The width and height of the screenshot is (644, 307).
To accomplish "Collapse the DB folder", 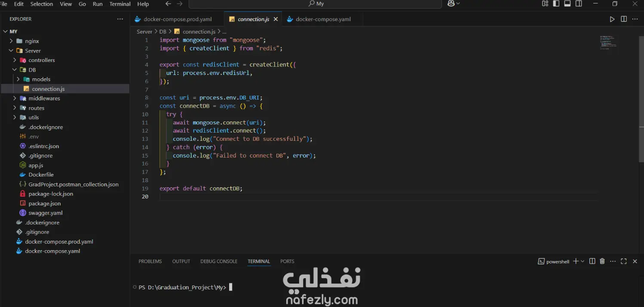I will (x=65, y=70).
